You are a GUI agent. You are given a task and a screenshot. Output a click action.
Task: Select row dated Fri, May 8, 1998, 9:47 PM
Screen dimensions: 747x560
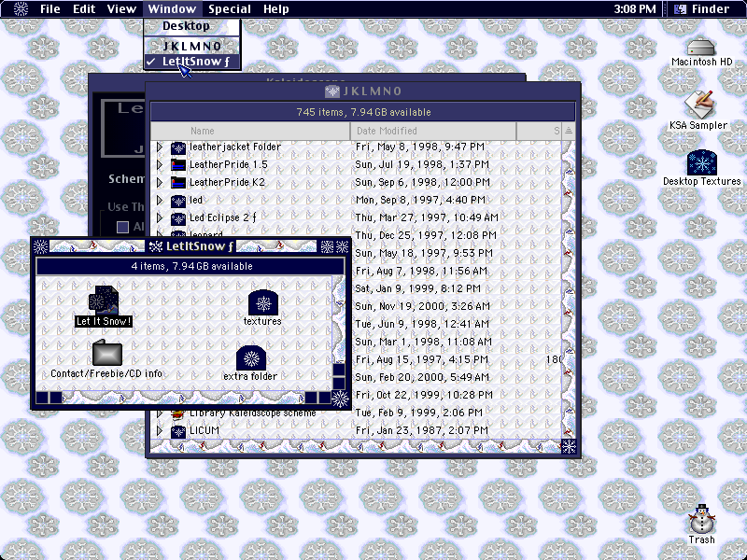point(356,147)
